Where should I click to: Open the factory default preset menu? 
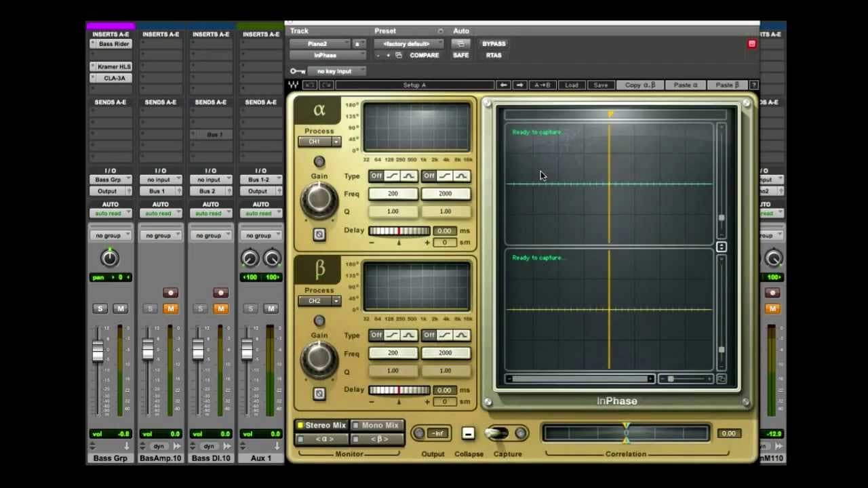[408, 44]
